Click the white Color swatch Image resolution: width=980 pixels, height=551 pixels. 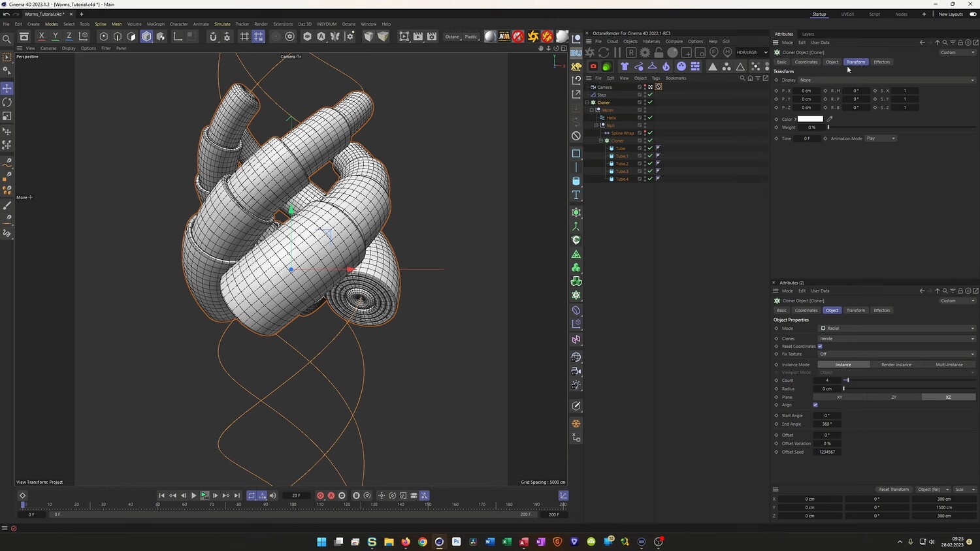click(810, 119)
